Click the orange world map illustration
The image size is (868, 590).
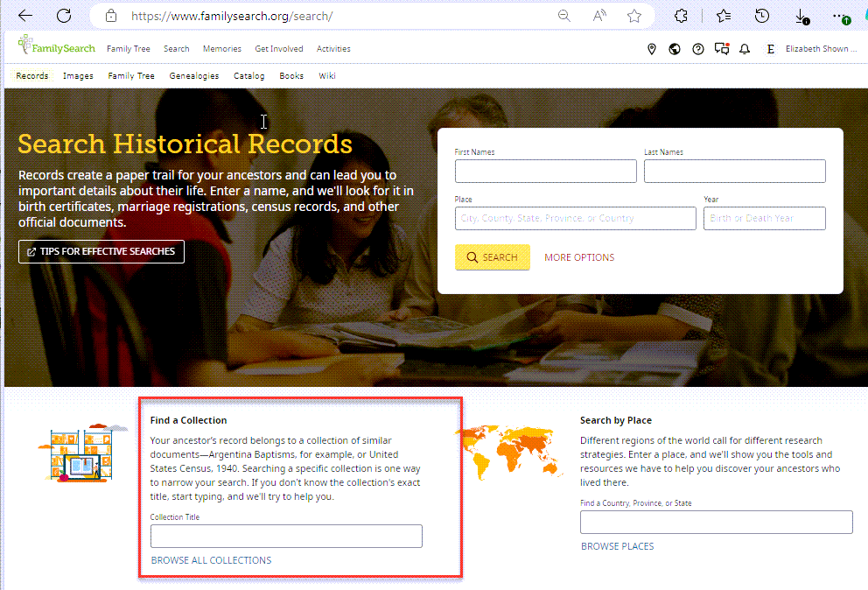[509, 452]
